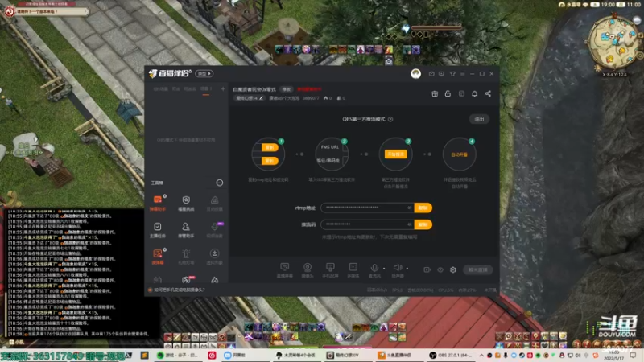
Task: Click the masked rtmp address field
Action: click(x=367, y=208)
